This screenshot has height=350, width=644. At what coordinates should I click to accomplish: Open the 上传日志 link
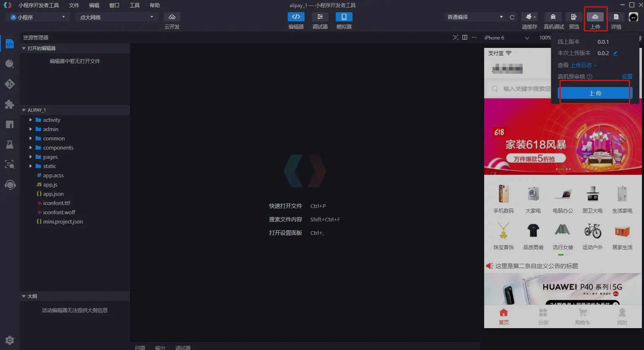[x=583, y=65]
